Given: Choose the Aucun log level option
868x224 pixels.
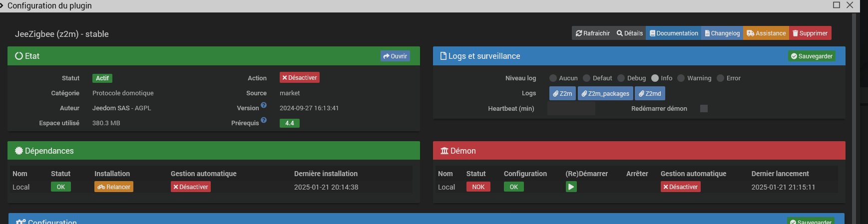Looking at the screenshot, I should tap(553, 78).
